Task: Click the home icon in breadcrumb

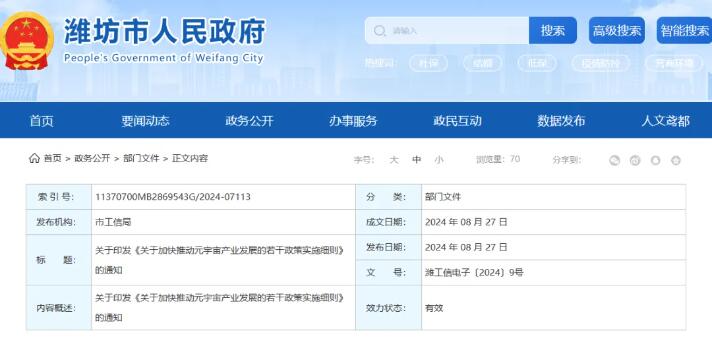Action: [x=34, y=158]
